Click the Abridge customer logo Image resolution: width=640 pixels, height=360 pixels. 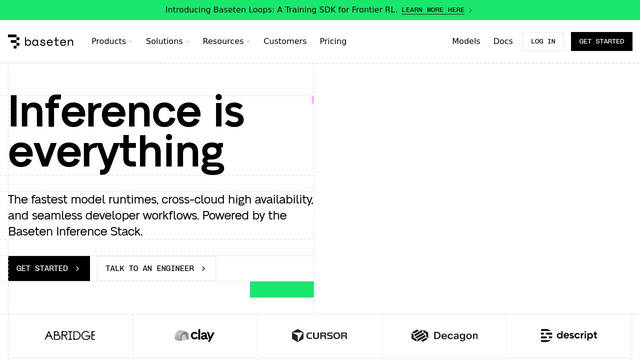click(x=70, y=336)
